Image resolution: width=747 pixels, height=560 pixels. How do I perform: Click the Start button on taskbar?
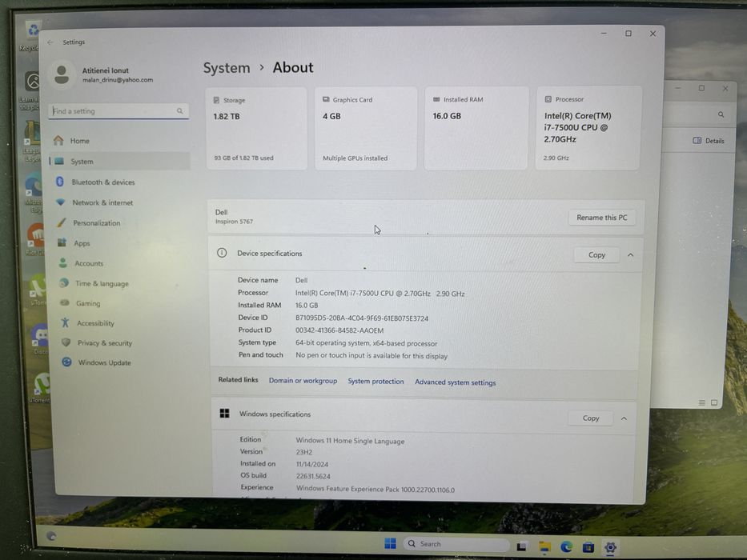pyautogui.click(x=390, y=543)
